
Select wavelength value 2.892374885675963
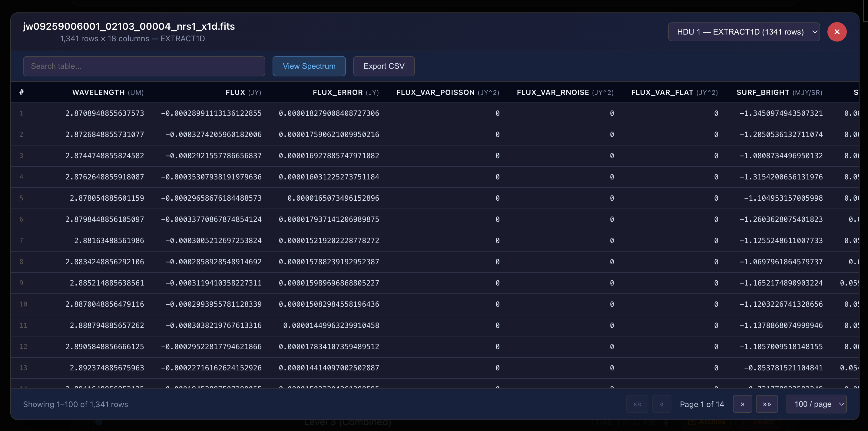[107, 368]
